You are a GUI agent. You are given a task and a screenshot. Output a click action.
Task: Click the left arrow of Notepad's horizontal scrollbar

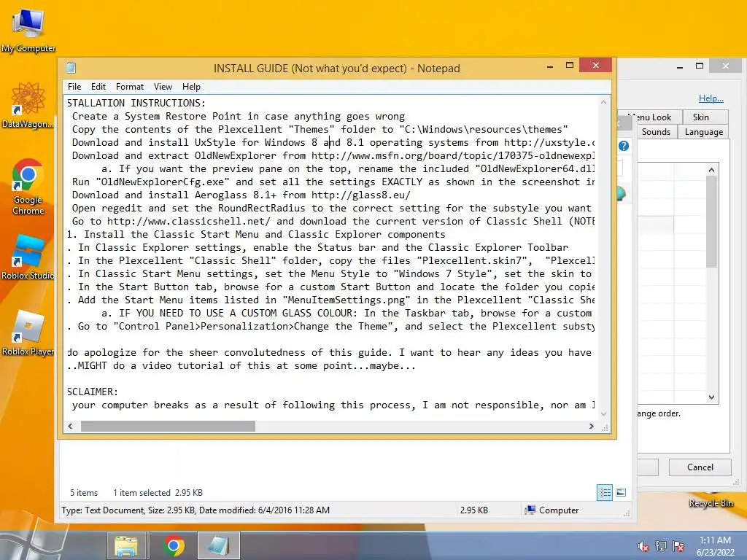coord(71,426)
